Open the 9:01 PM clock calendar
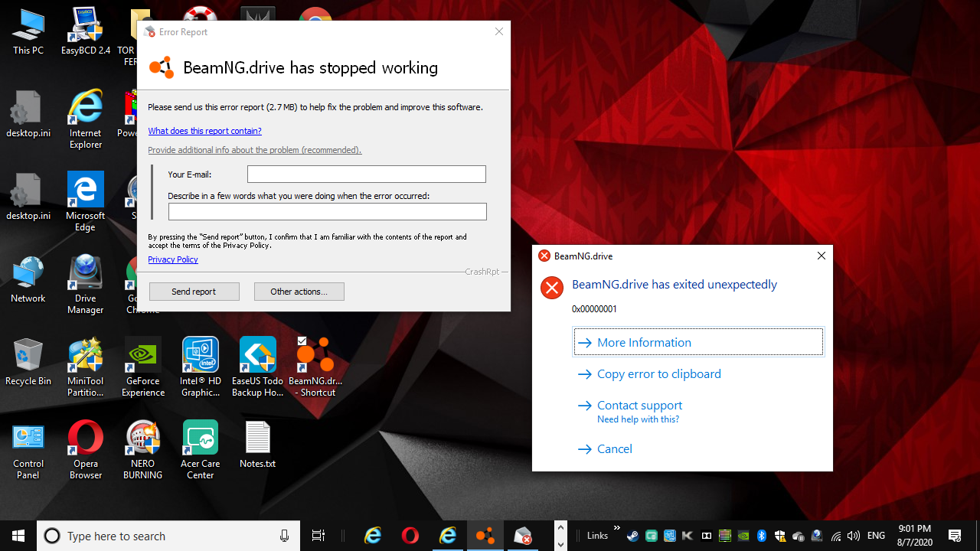 [914, 536]
